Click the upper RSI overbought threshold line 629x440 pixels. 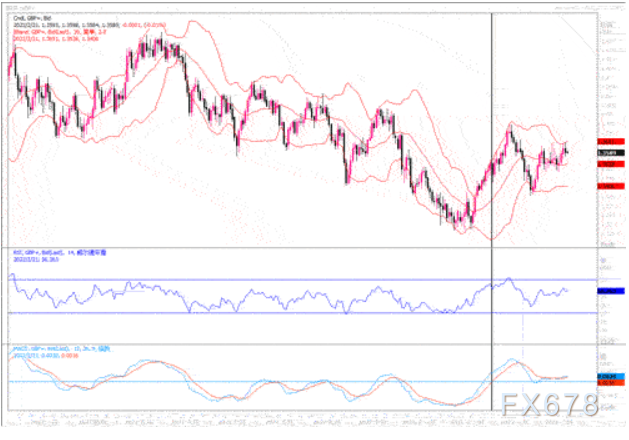tap(303, 280)
